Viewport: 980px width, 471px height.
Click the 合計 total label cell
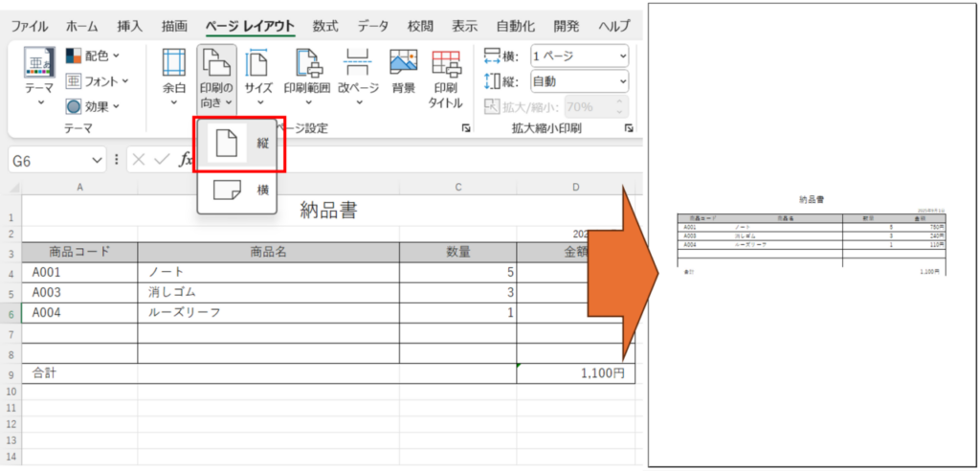point(79,373)
